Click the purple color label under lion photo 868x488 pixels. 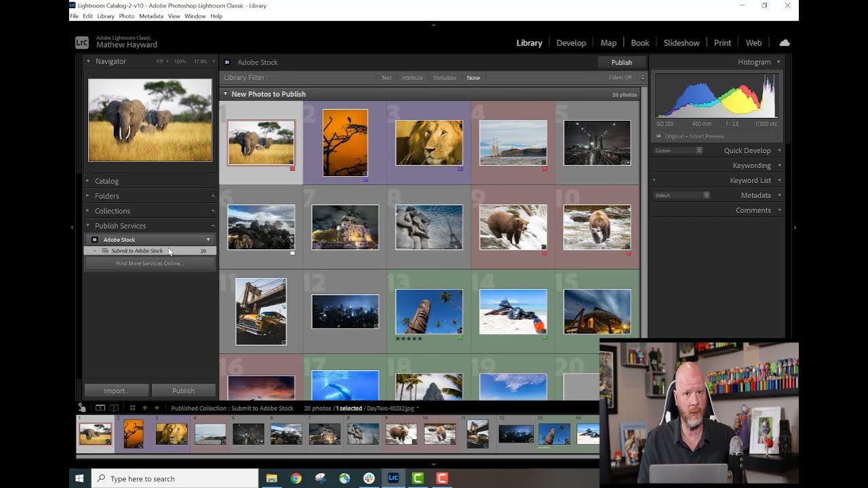tap(460, 168)
